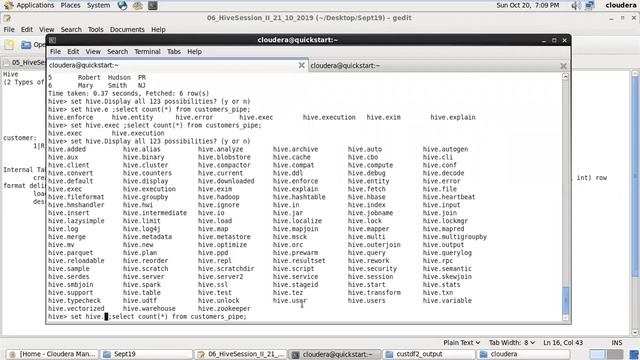Click gedit scrollbar down arrow

click(x=635, y=332)
